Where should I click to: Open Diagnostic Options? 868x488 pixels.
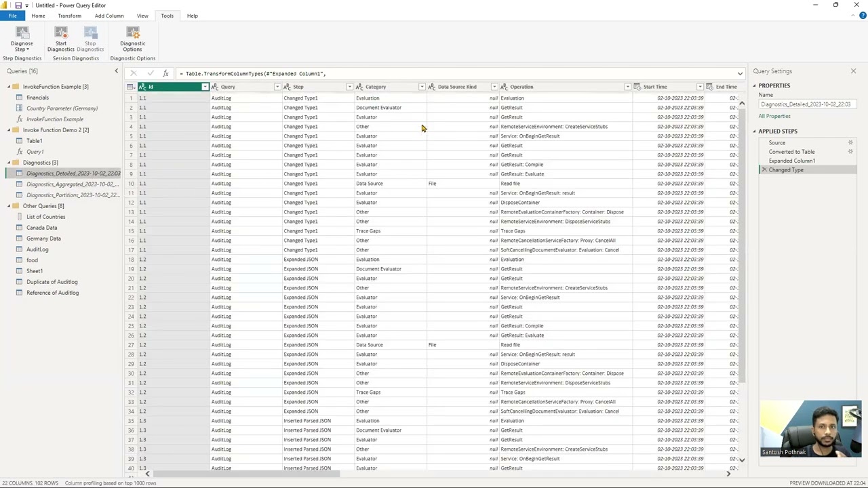tap(132, 39)
